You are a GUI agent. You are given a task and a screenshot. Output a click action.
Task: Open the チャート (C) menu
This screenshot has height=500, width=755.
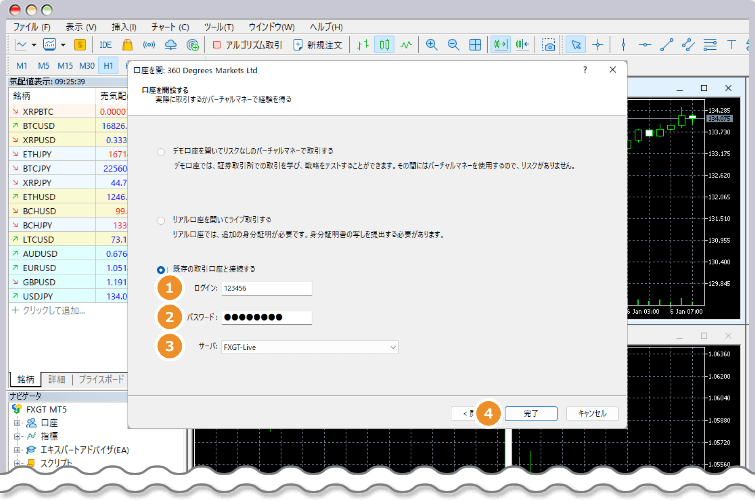pyautogui.click(x=170, y=27)
